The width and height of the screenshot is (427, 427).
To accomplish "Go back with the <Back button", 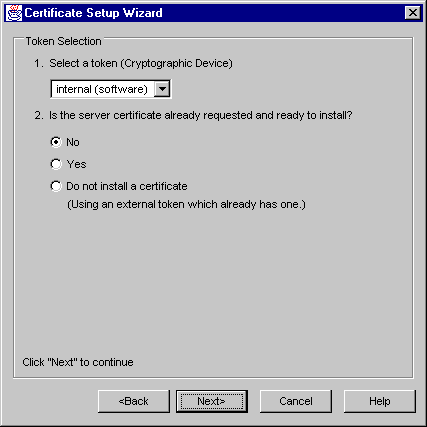I will (134, 401).
